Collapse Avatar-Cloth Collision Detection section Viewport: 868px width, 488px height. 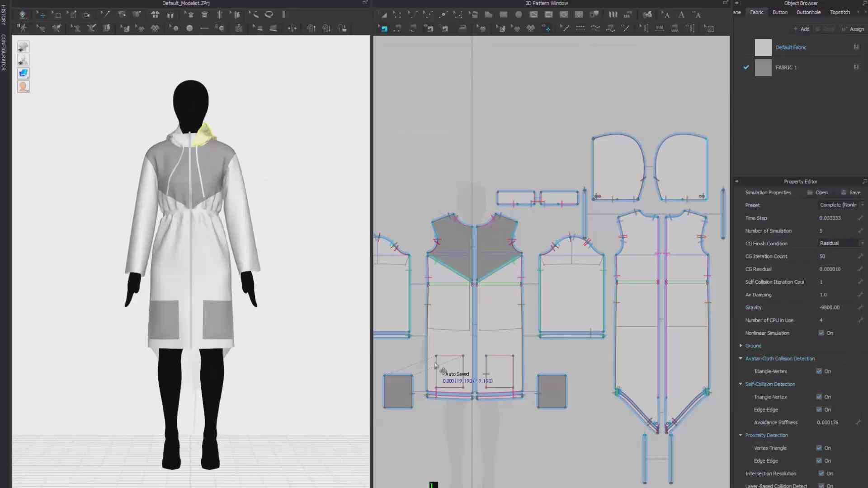tap(741, 358)
